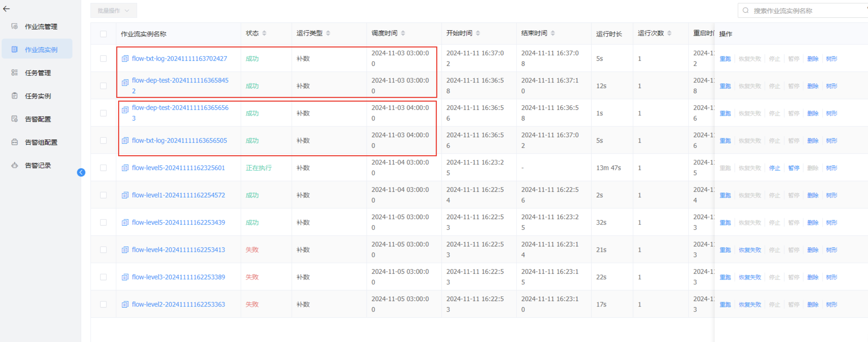Click 停止 for running flow-level5 instance

(x=775, y=168)
